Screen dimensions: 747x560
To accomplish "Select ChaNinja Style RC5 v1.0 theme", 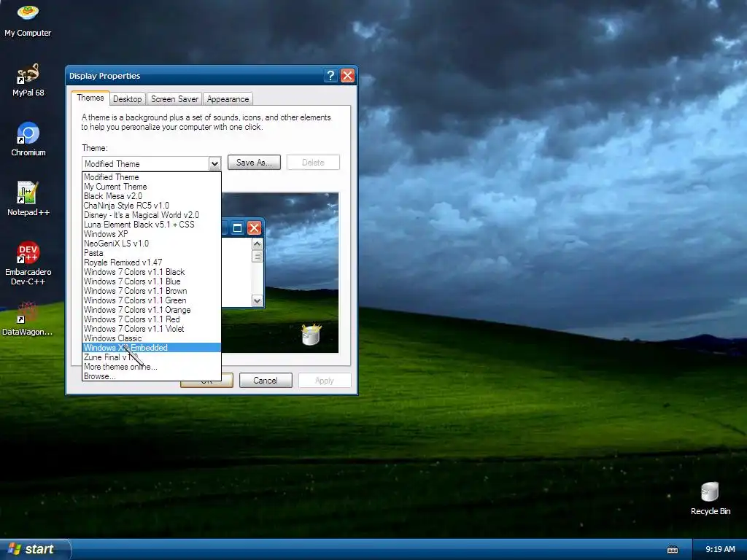I will pyautogui.click(x=152, y=206).
